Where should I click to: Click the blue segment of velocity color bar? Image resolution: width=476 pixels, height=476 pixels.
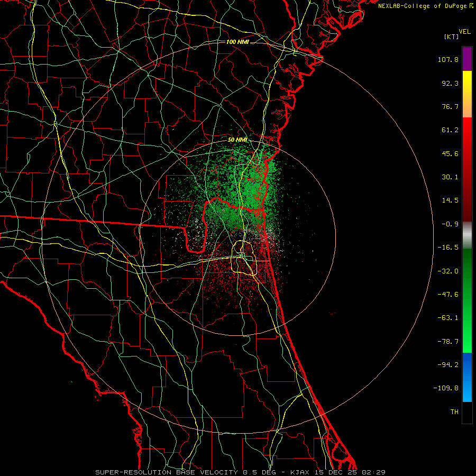pos(467,377)
